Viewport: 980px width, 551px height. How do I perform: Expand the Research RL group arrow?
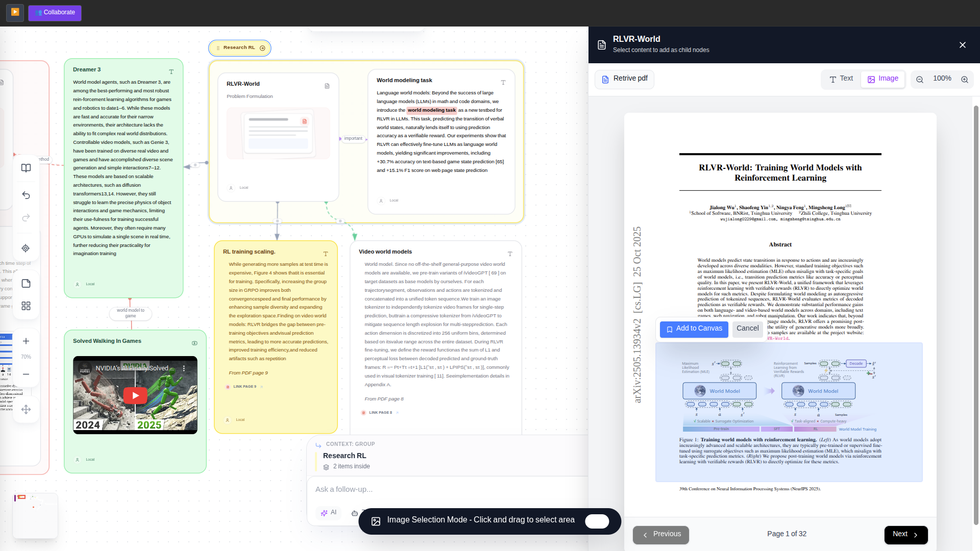point(262,48)
